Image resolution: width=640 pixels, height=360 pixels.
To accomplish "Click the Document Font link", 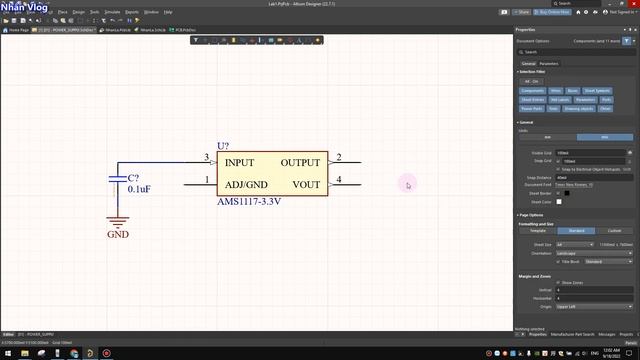I will tap(574, 185).
